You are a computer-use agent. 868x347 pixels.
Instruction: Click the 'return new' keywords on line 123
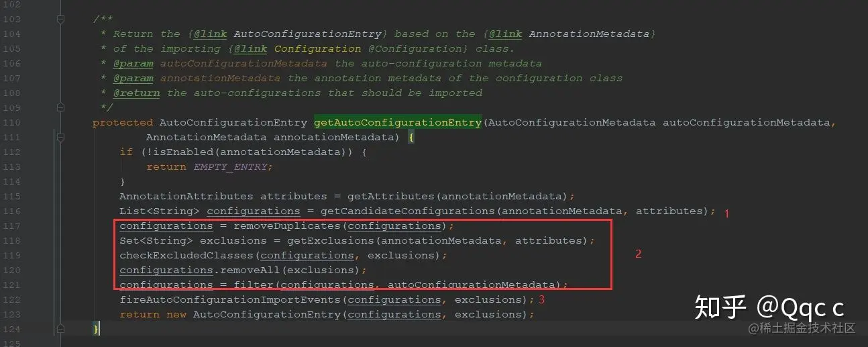[153, 314]
